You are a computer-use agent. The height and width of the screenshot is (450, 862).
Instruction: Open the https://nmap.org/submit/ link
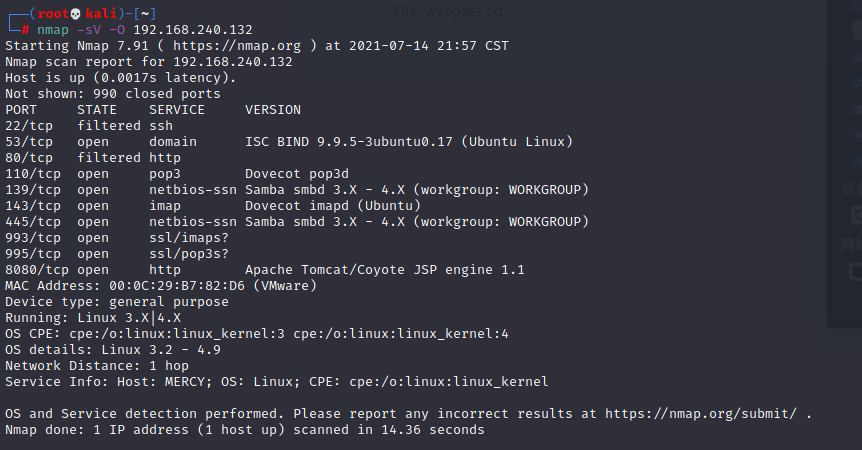(700, 413)
